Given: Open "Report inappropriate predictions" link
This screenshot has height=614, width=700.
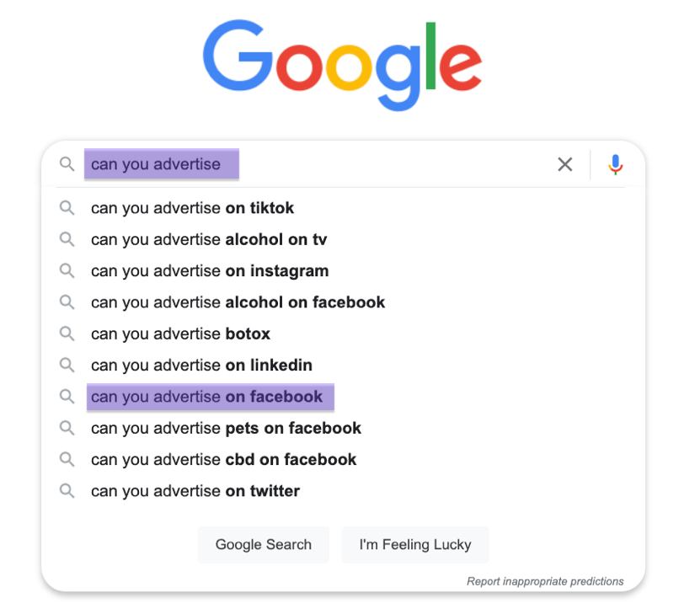Looking at the screenshot, I should click(545, 581).
